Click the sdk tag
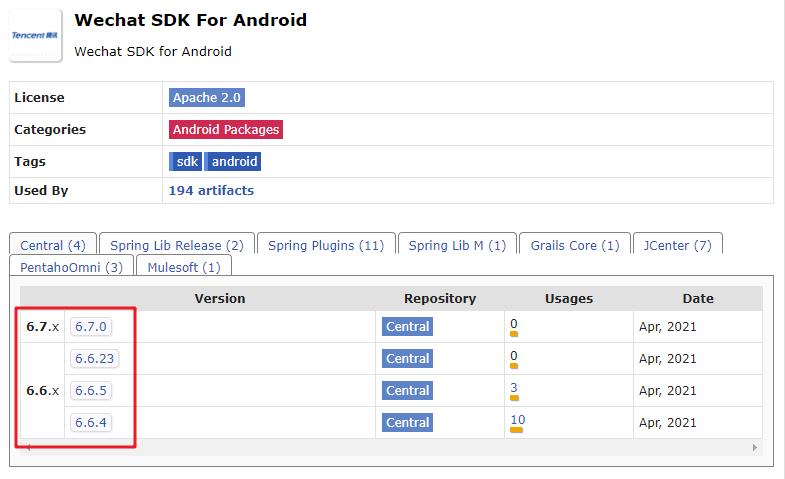This screenshot has width=785, height=479. pyautogui.click(x=186, y=162)
